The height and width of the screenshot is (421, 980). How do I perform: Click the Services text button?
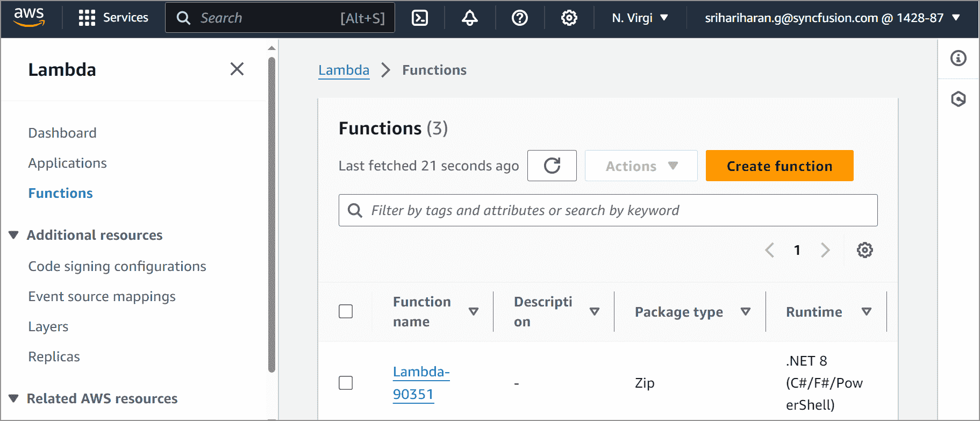coord(126,18)
